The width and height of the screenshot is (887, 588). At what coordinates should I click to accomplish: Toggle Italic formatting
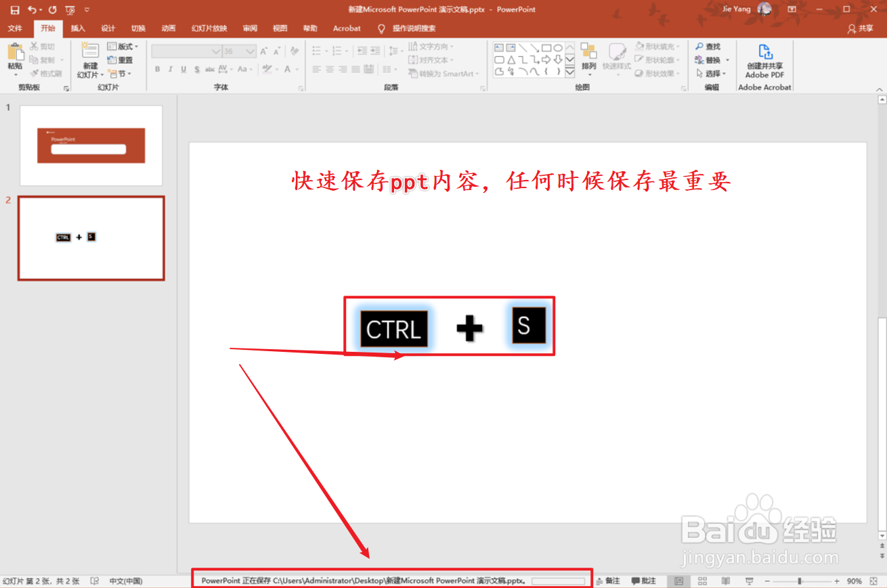coord(170,69)
